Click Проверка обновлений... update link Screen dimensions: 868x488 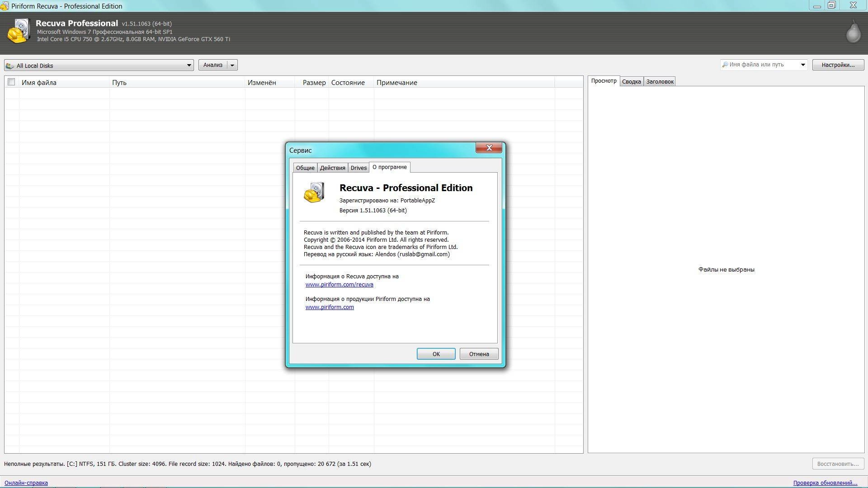tap(825, 483)
